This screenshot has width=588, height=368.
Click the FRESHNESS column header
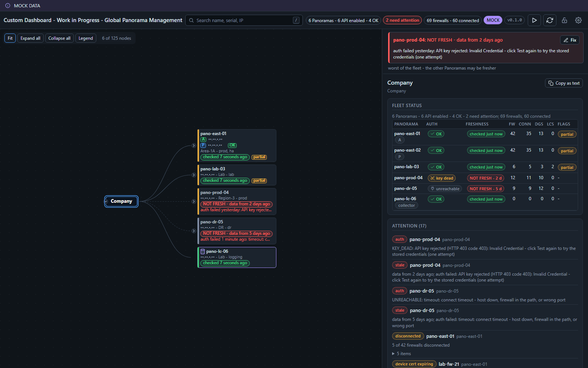click(x=477, y=124)
